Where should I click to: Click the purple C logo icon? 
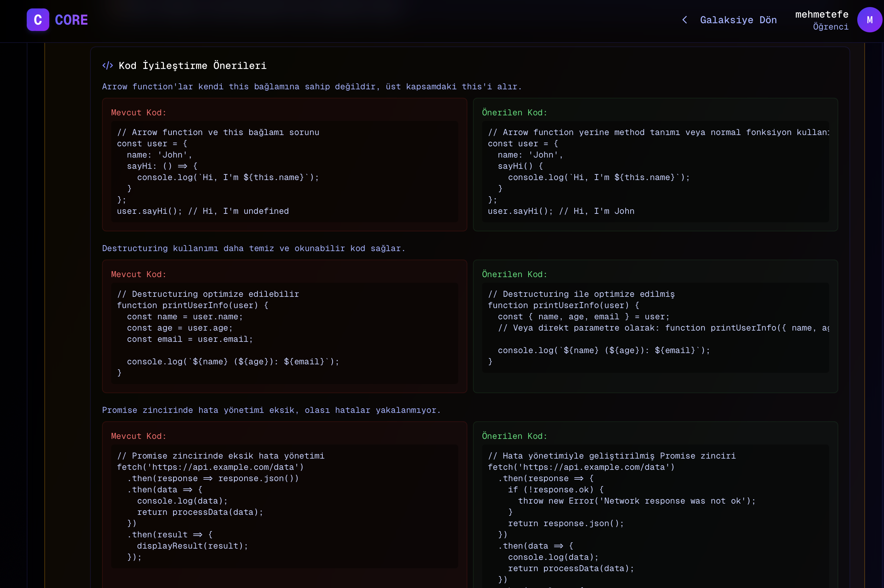(x=38, y=20)
